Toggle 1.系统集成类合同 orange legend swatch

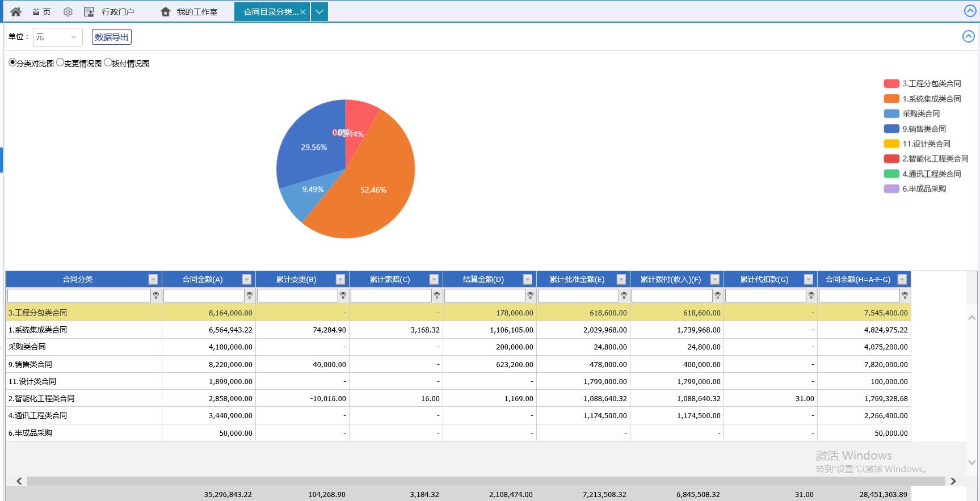tap(891, 99)
